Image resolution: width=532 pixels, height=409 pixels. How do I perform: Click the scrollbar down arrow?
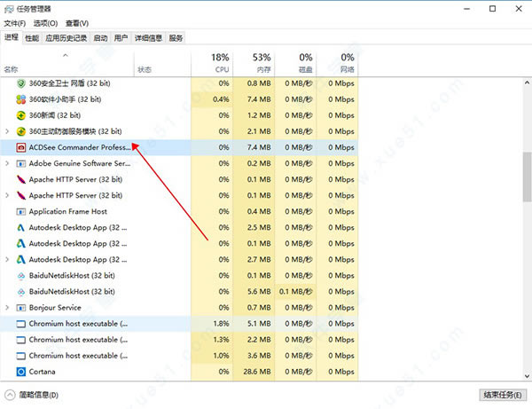527,376
